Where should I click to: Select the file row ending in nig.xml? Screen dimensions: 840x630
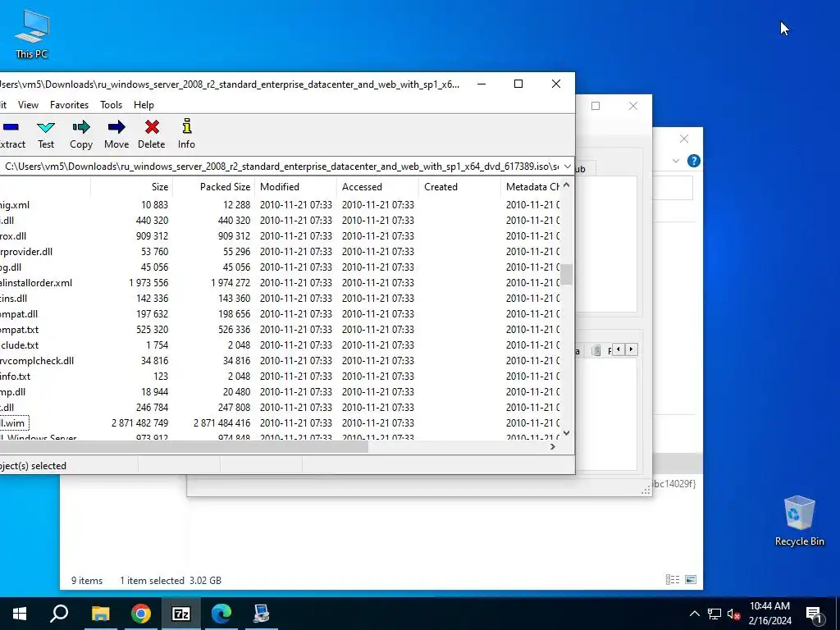pyautogui.click(x=280, y=205)
